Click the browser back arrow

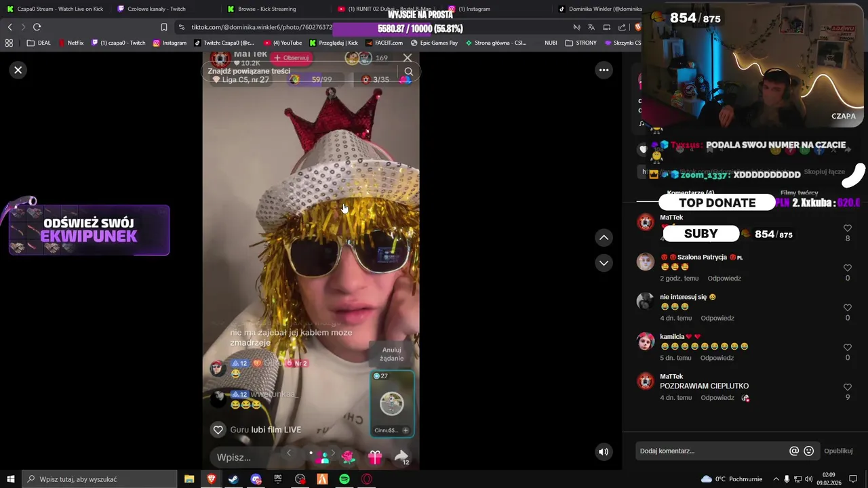(9, 27)
